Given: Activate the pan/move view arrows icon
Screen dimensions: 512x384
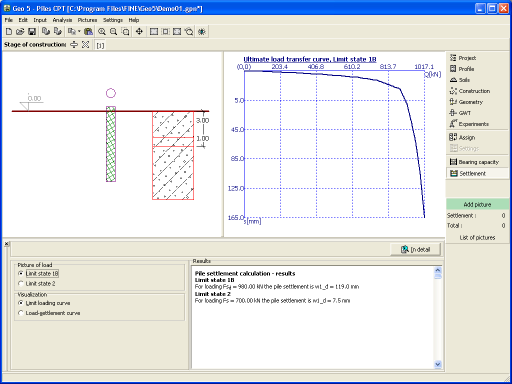Looking at the screenshot, I should [x=139, y=32].
